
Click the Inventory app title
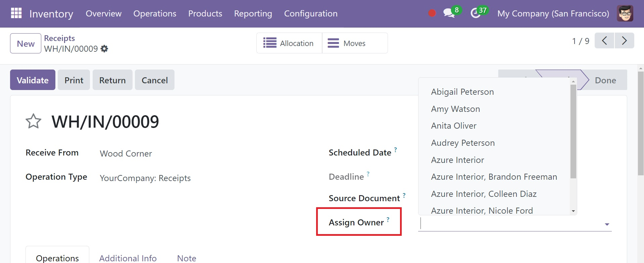click(x=51, y=14)
